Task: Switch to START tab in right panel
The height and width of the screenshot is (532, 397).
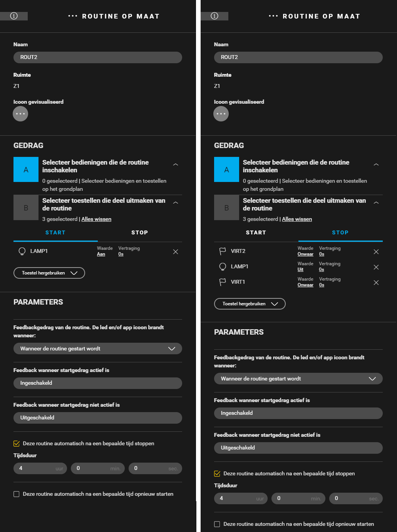Action: pos(256,232)
